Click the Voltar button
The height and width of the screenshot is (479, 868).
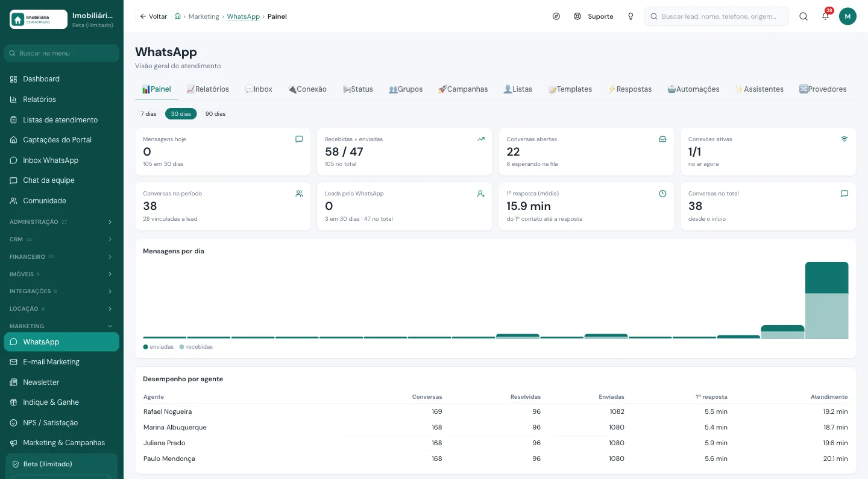pos(153,16)
